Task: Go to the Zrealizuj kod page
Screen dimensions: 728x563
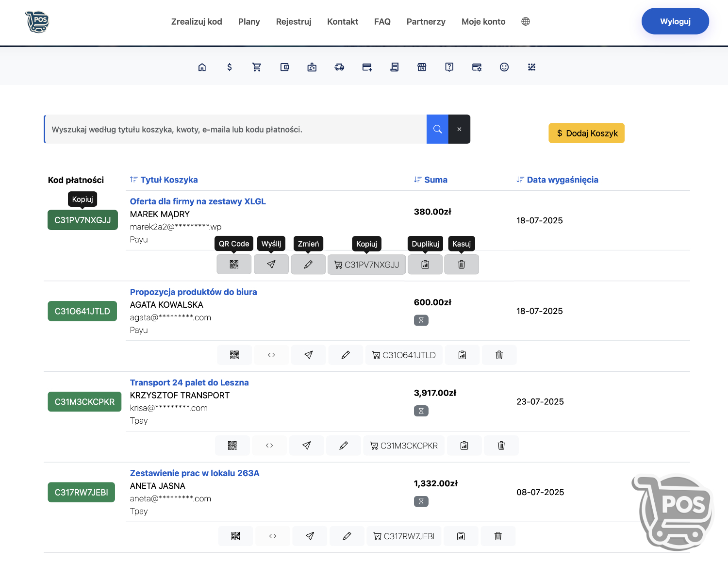Action: pos(197,21)
